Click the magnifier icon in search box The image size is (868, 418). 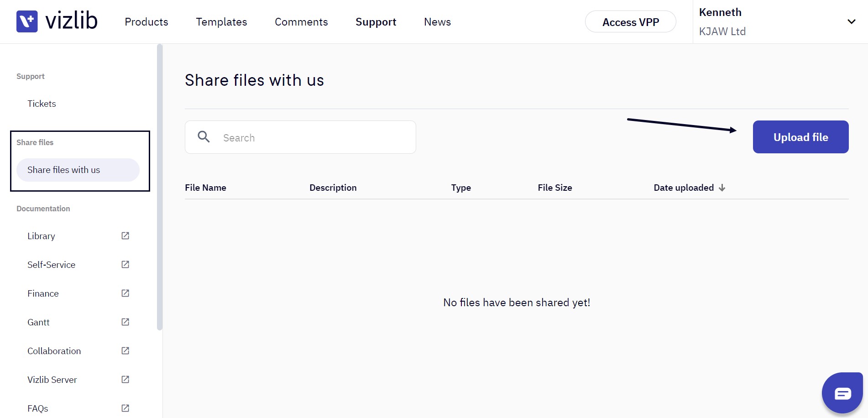[x=204, y=136]
